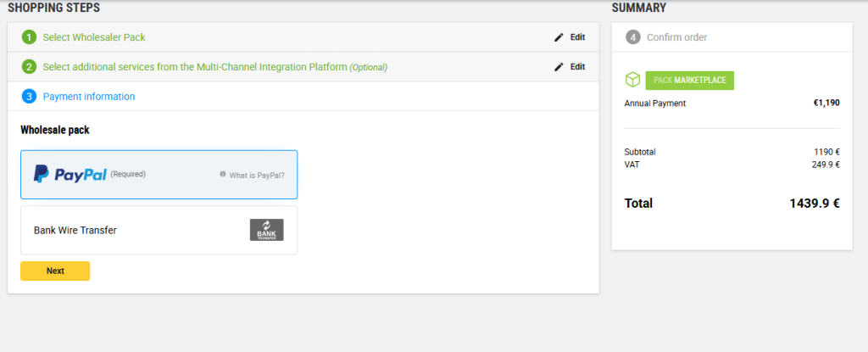
Task: Click the green box icon beside Pack Marketplace
Action: coord(632,81)
